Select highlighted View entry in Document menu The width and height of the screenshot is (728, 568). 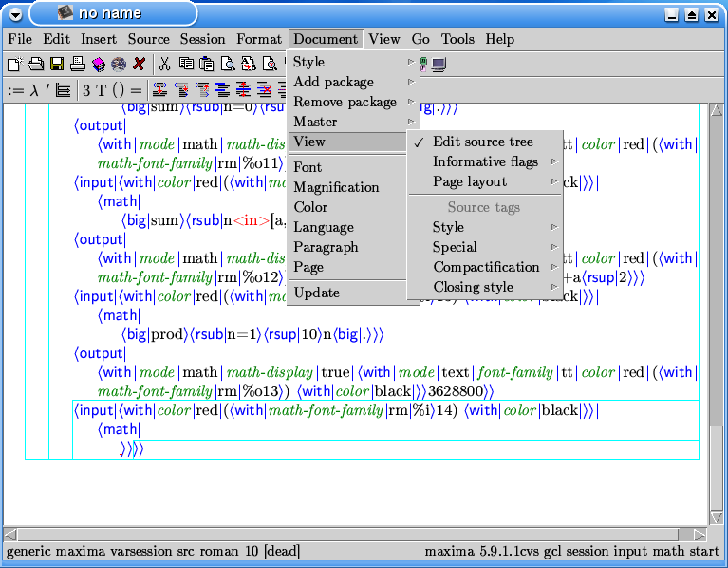point(347,142)
